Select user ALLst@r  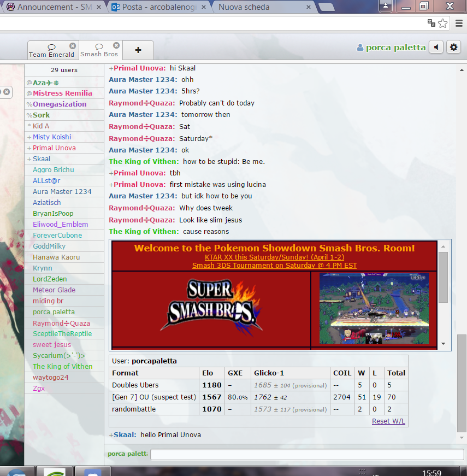pos(64,181)
